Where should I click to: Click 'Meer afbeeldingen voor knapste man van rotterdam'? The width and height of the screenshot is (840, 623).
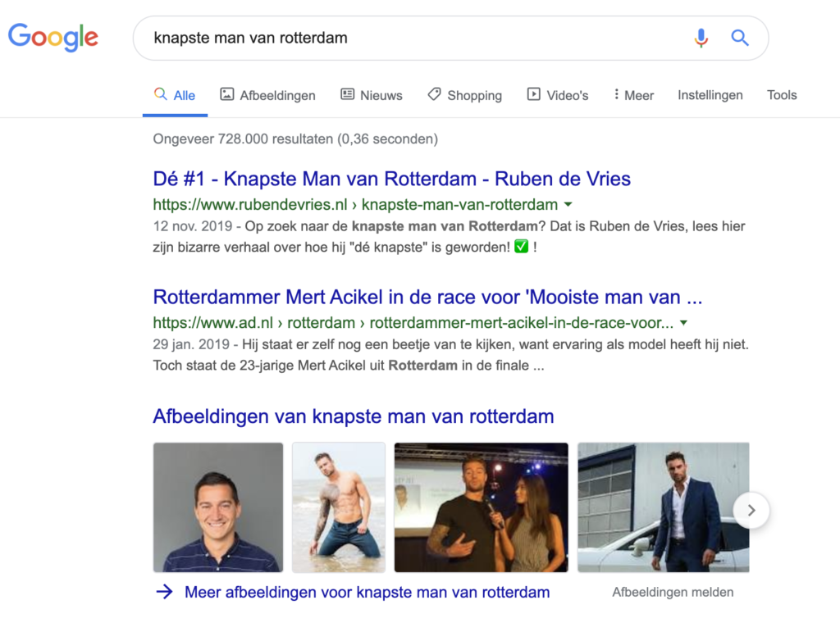click(367, 592)
